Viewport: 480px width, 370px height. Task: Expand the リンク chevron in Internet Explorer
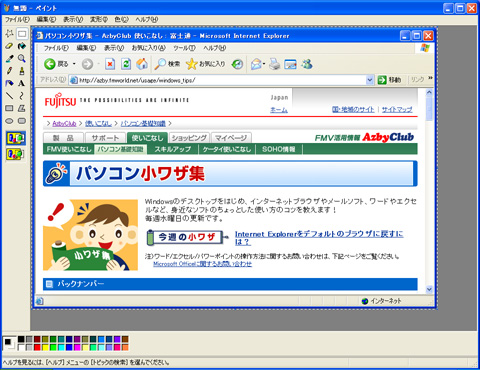tap(430, 78)
